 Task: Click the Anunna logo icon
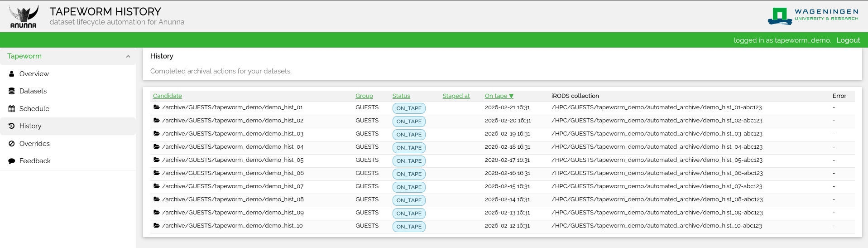(x=24, y=16)
